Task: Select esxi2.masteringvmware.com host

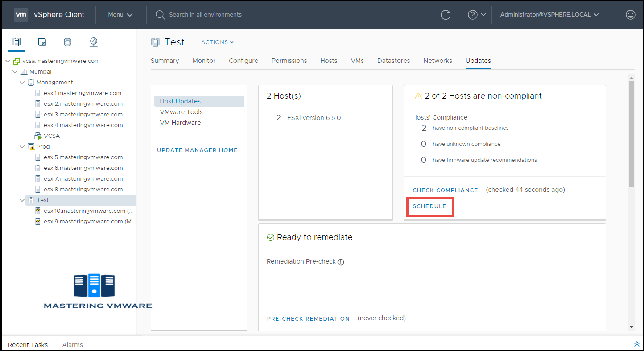Action: [x=83, y=104]
